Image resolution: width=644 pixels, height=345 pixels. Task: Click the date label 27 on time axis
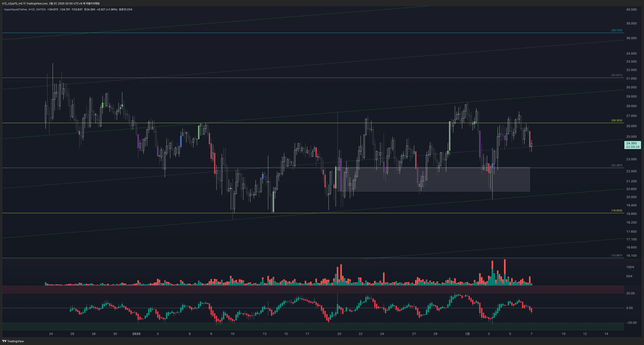(414, 334)
